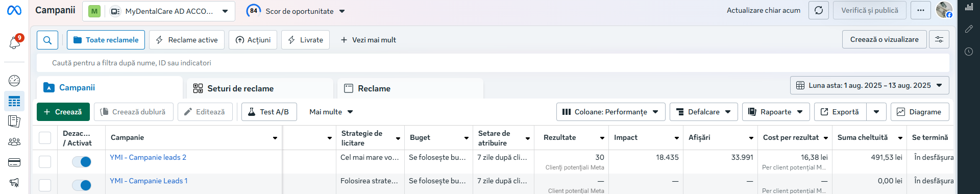980x194 pixels.
Task: Click Editează button
Action: (205, 112)
